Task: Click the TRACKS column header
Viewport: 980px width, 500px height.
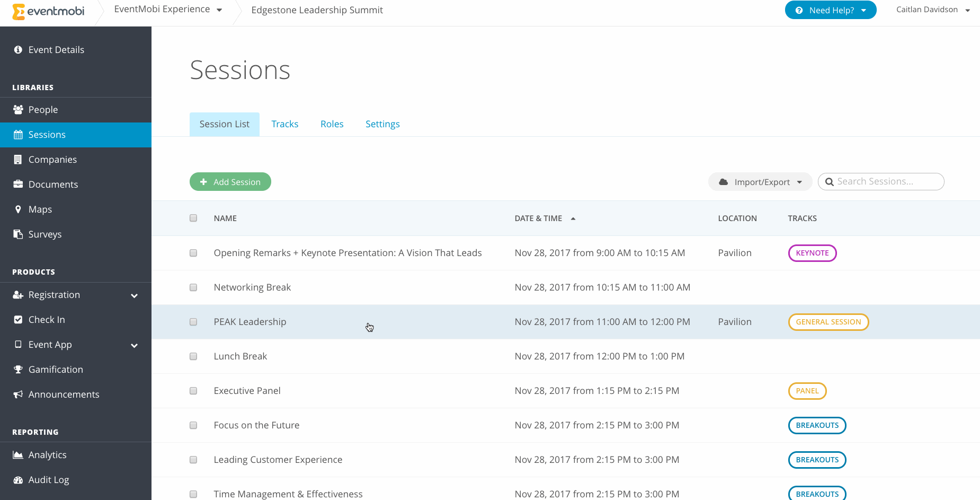Action: (802, 218)
